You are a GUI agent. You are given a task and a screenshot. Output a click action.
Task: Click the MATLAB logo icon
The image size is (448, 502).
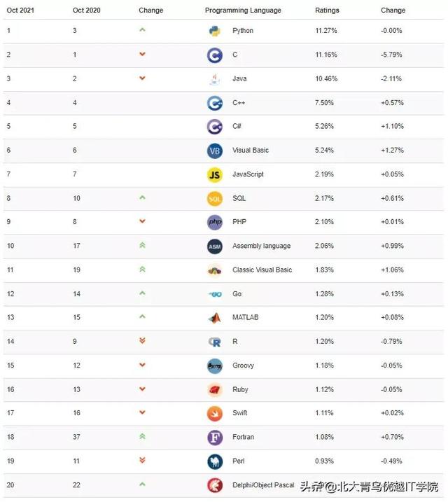click(x=215, y=318)
